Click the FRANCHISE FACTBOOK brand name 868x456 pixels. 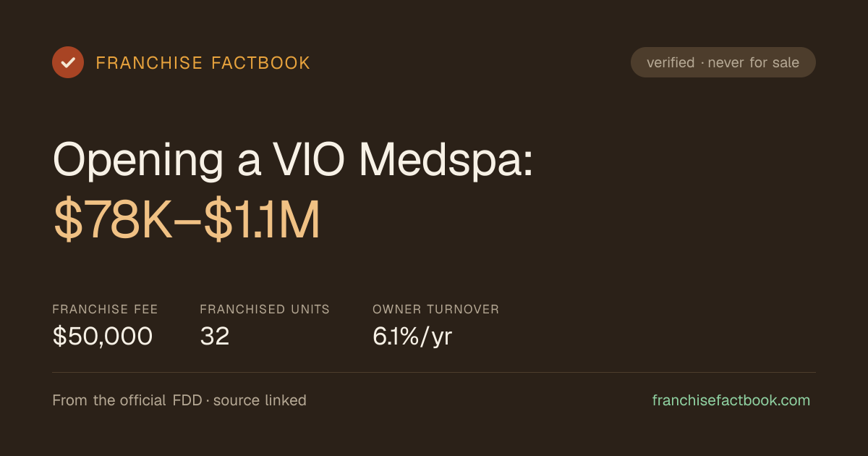[203, 63]
